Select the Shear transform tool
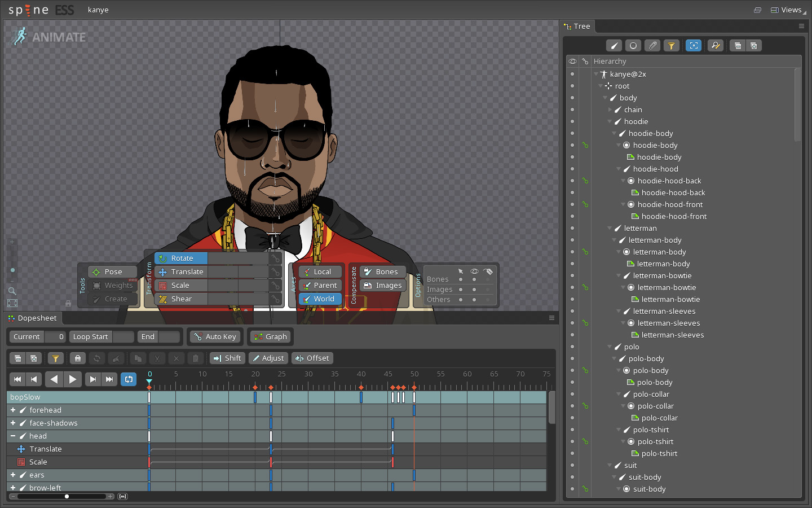Screen dimensions: 812x508 tap(181, 299)
